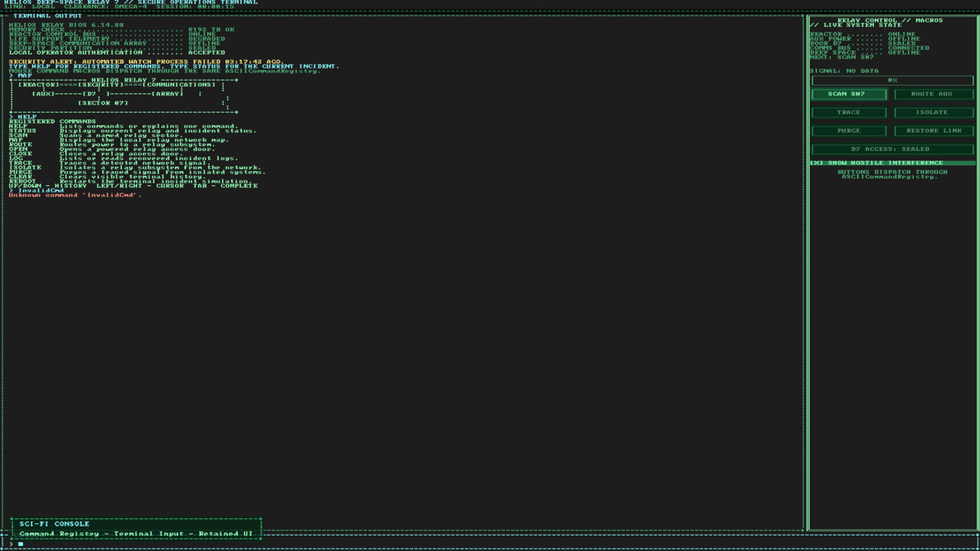Focus the terminal command input prompt
The height and width of the screenshot is (551, 980).
pos(490,543)
